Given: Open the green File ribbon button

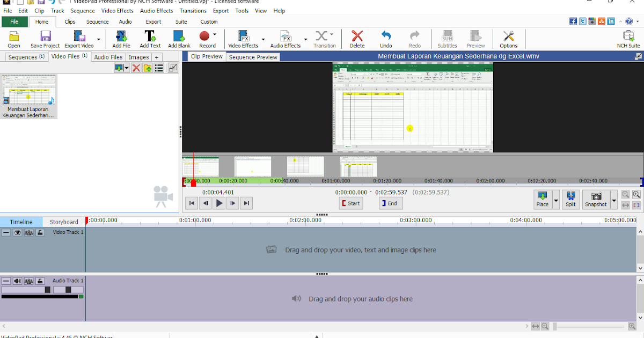Looking at the screenshot, I should pos(14,22).
